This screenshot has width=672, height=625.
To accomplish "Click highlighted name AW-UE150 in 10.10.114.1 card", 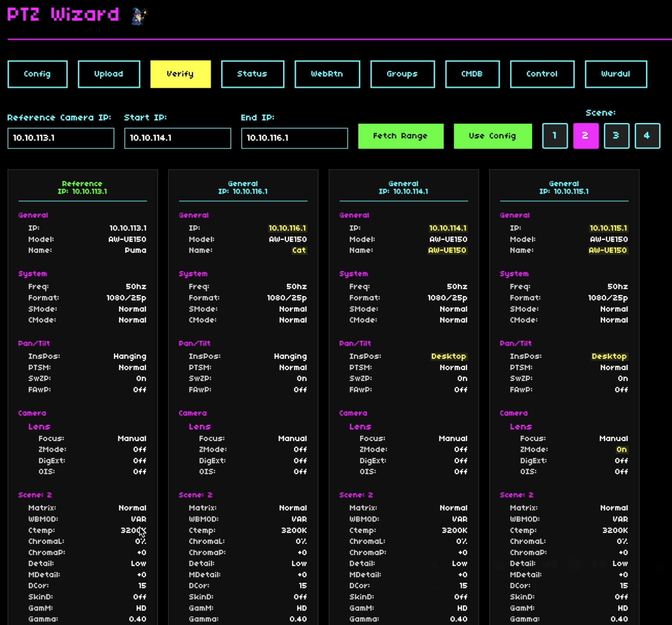I will (x=447, y=250).
